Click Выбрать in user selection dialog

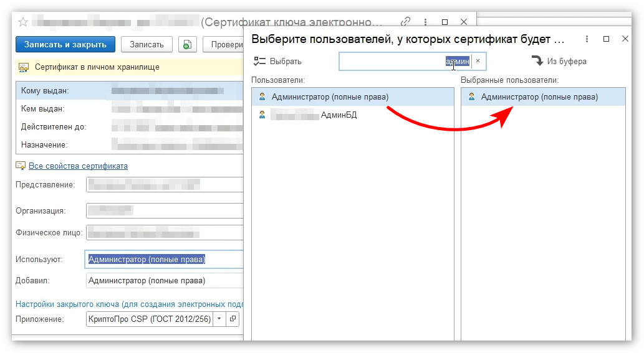[277, 61]
